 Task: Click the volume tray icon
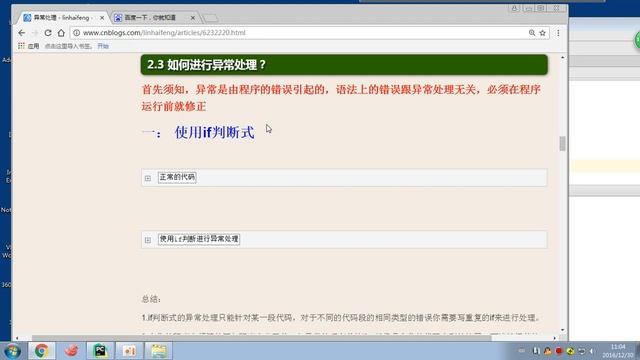[592, 351]
